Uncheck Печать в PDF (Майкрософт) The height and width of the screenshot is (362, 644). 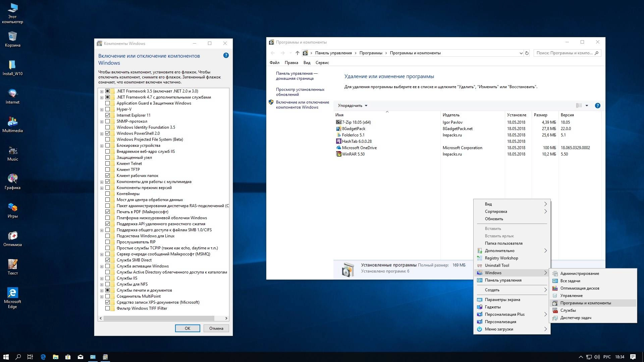[108, 212]
